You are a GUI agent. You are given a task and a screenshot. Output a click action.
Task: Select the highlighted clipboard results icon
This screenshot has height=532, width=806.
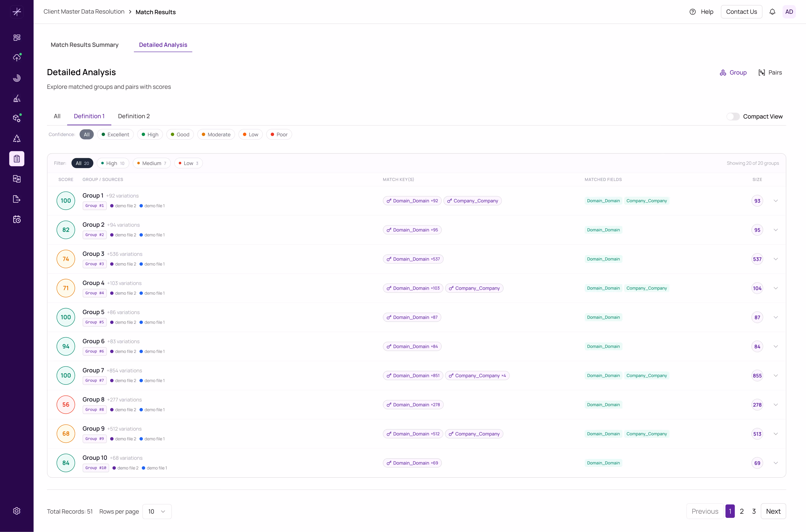click(x=17, y=158)
